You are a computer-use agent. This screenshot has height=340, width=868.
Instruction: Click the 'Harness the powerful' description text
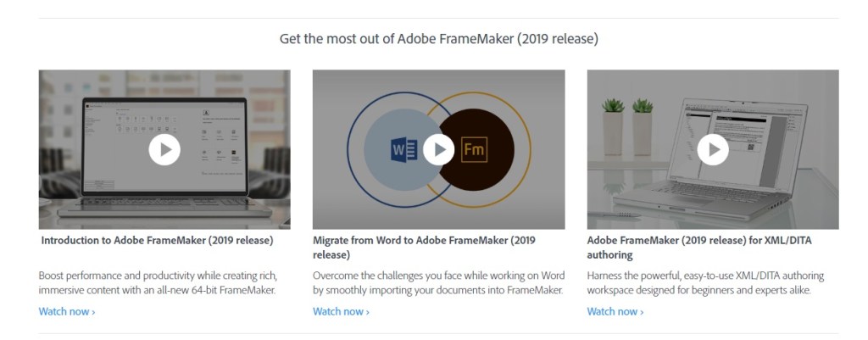704,283
